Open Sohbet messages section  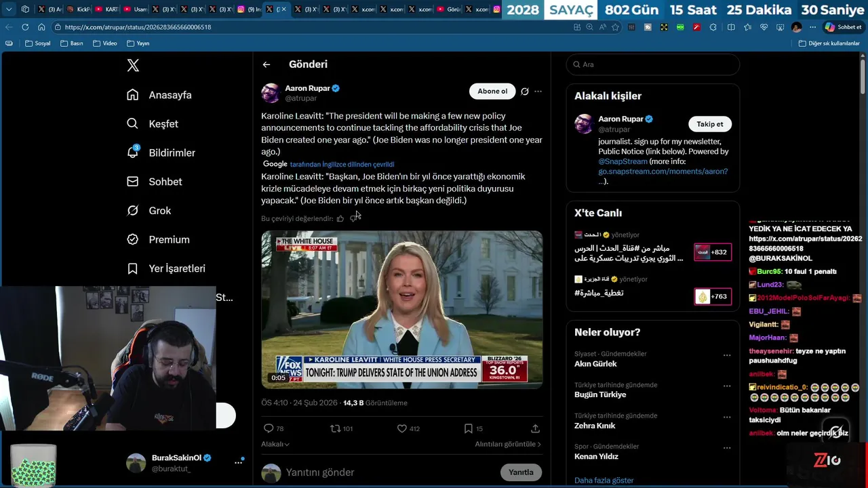pos(155,182)
